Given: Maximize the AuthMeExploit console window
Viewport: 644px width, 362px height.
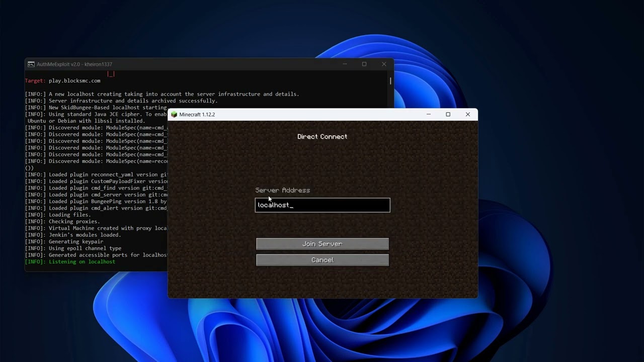Looking at the screenshot, I should click(364, 64).
